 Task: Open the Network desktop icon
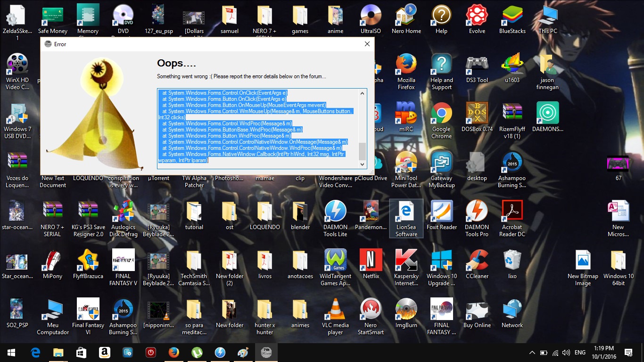click(512, 314)
